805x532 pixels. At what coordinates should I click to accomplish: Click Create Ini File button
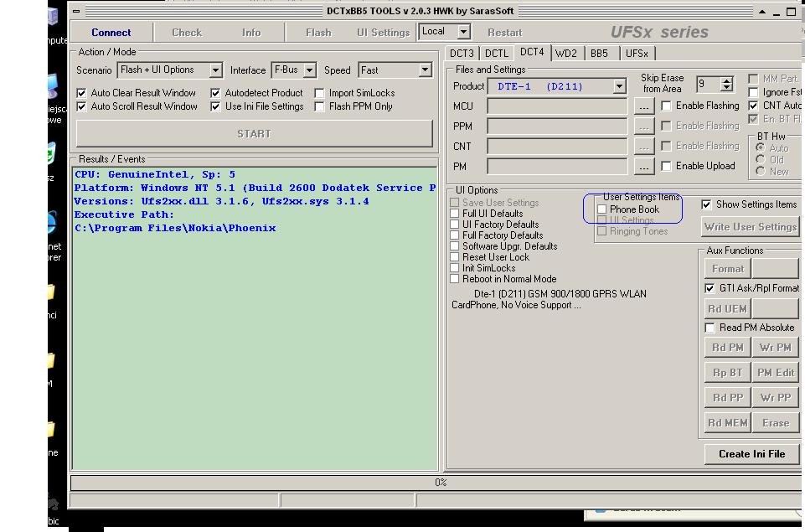pyautogui.click(x=751, y=454)
